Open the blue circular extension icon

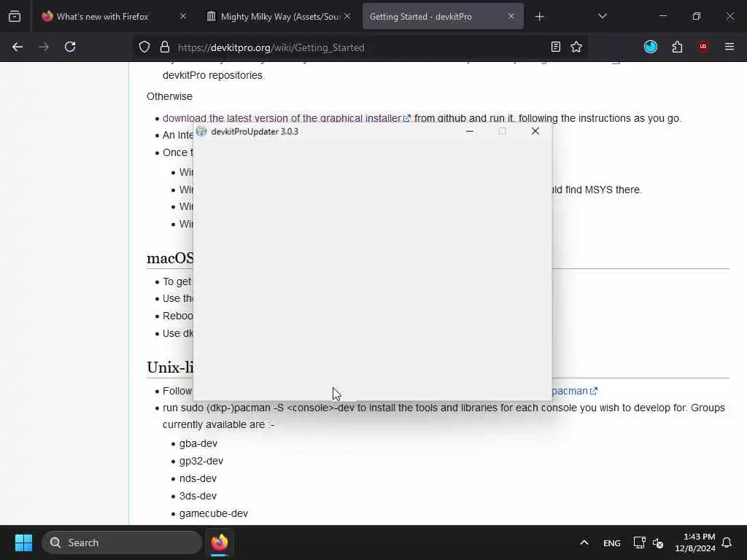[651, 47]
